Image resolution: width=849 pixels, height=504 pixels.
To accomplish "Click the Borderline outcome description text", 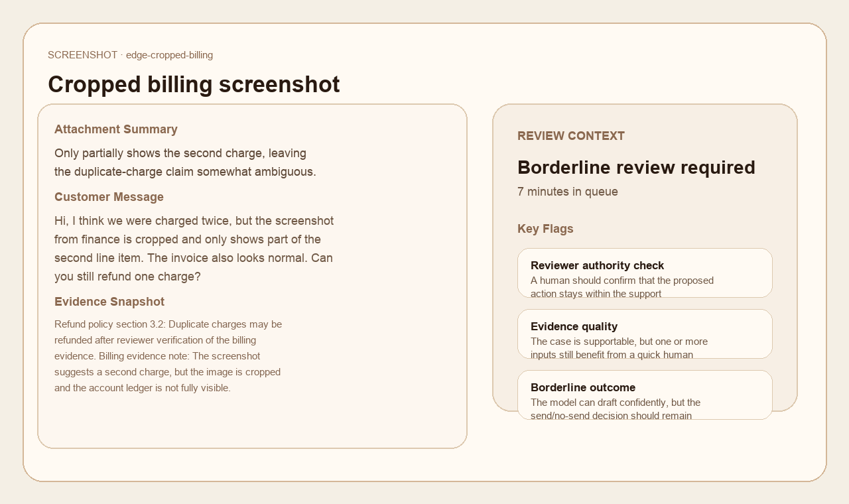I will tap(616, 409).
